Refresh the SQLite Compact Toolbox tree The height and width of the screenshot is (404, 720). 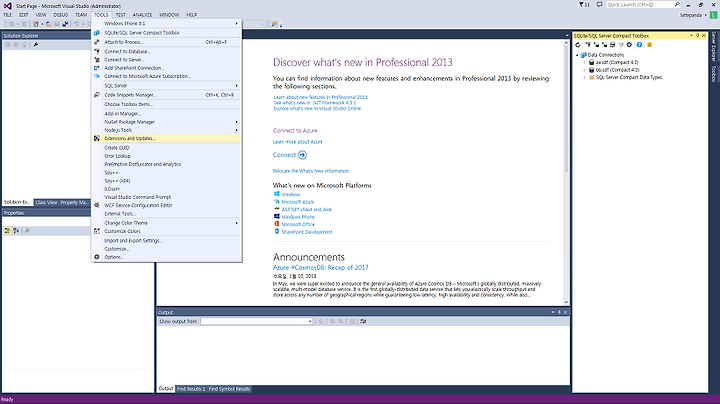(x=578, y=45)
